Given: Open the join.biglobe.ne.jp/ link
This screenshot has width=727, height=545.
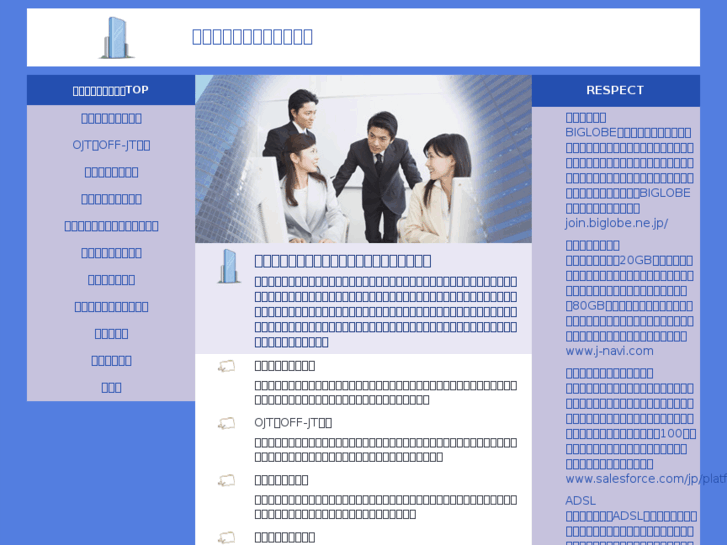Looking at the screenshot, I should (616, 223).
